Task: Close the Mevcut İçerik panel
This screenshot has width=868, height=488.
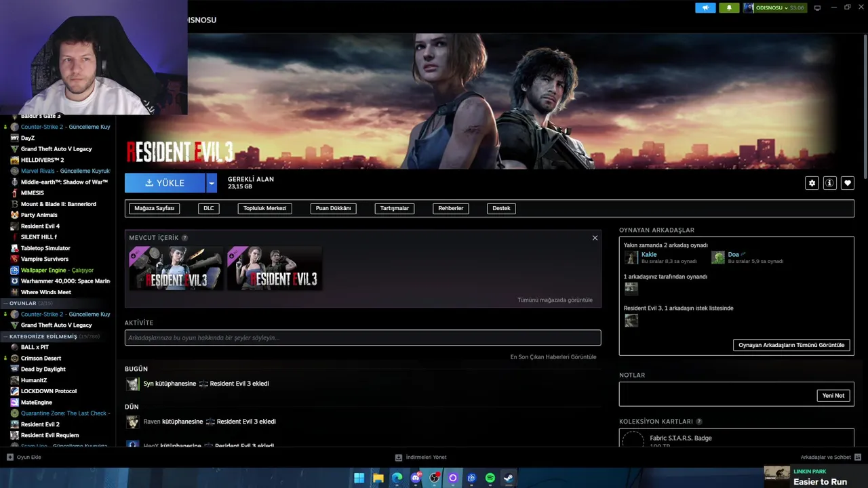Action: coord(595,238)
